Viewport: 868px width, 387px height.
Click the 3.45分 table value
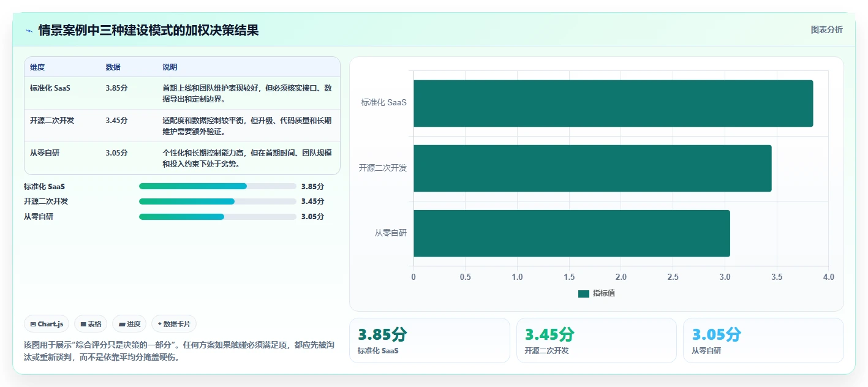pos(116,121)
